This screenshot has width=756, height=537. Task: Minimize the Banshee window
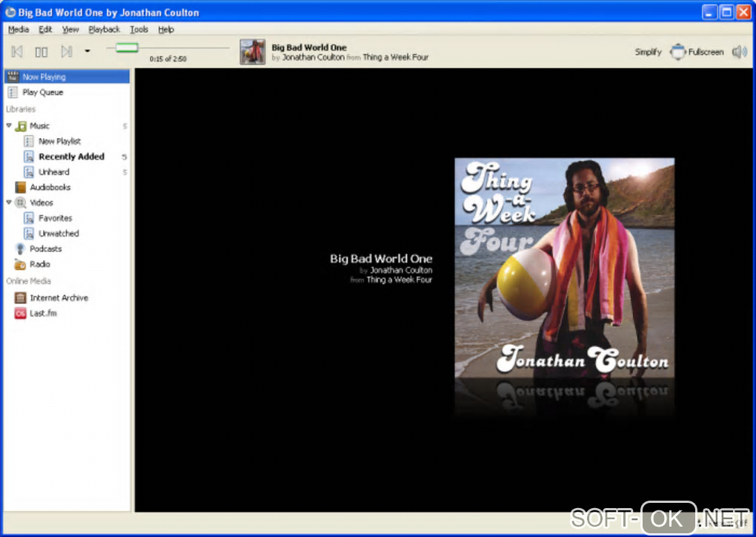(x=709, y=12)
